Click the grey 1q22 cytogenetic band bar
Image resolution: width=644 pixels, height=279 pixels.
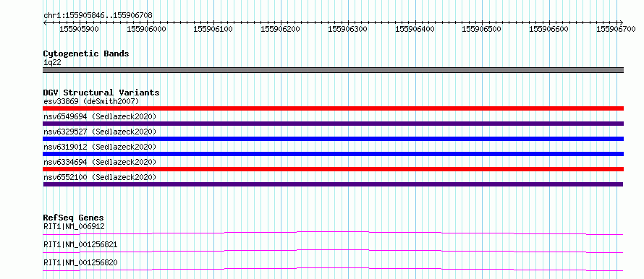[x=333, y=70]
